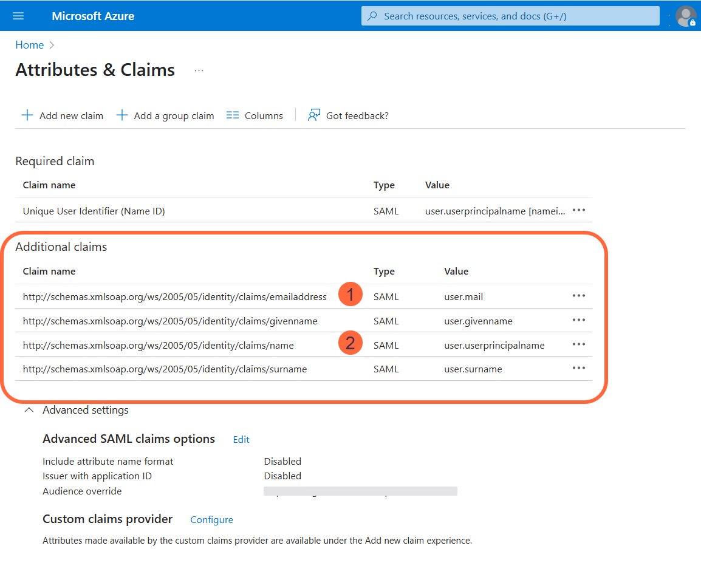This screenshot has width=701, height=588.
Task: Click into the resources search field
Action: point(510,16)
